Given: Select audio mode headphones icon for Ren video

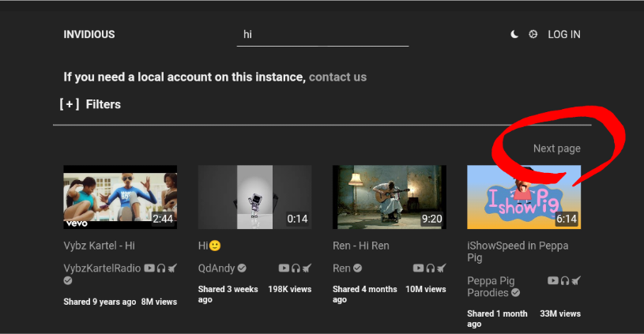Looking at the screenshot, I should (x=430, y=268).
